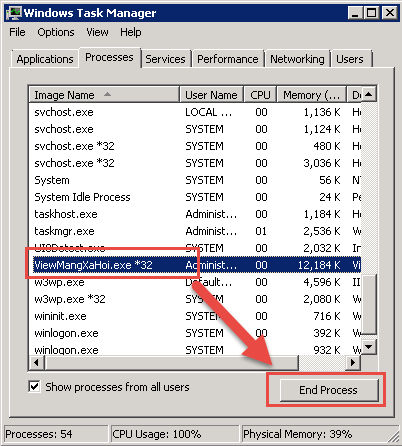Click the vertical scrollbar thumb

tap(369, 304)
